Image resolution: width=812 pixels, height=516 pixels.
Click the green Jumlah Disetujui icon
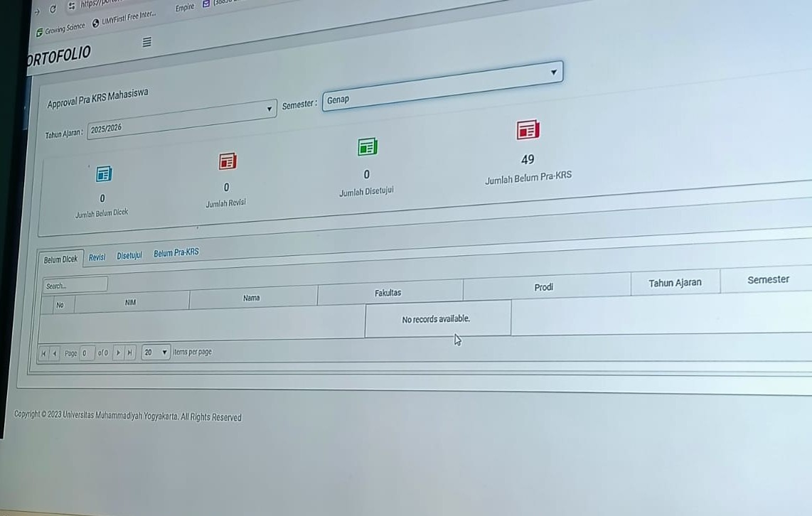tap(367, 146)
